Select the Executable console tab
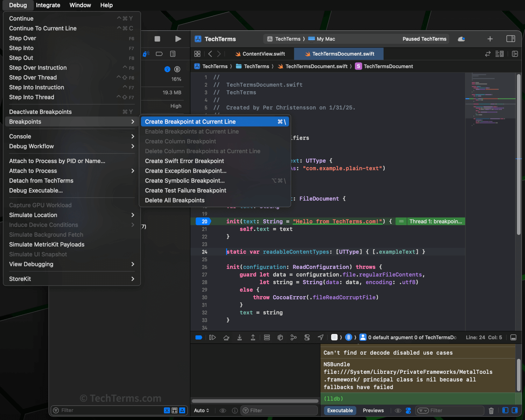This screenshot has height=420, width=525. [x=340, y=411]
